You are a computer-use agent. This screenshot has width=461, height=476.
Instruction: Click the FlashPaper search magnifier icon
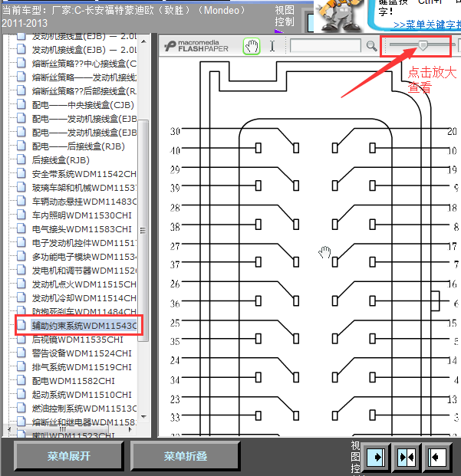[x=371, y=46]
